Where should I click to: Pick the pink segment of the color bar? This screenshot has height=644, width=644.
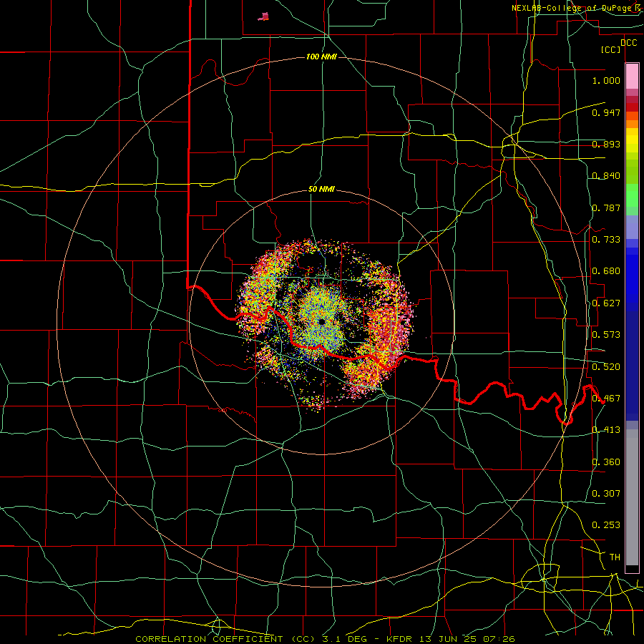[x=632, y=77]
